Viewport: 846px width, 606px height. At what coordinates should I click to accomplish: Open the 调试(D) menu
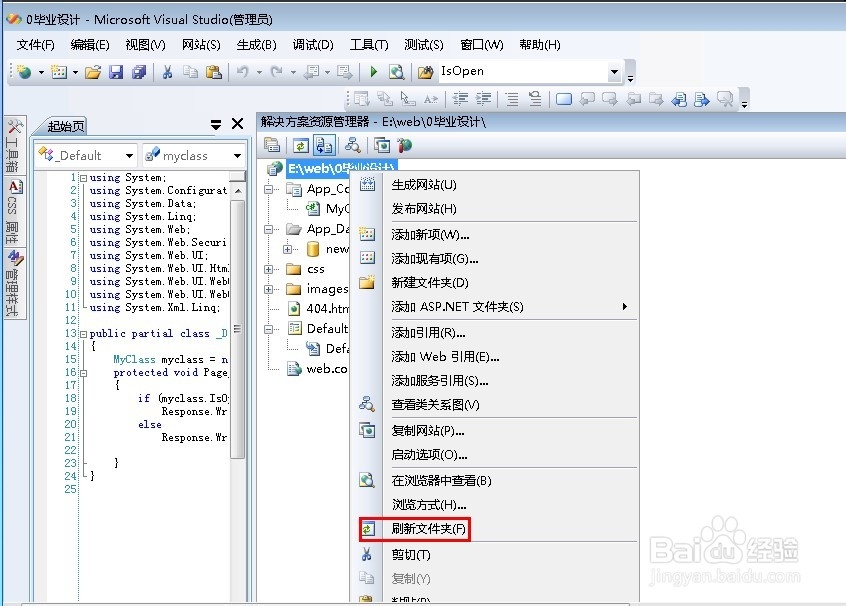(313, 45)
